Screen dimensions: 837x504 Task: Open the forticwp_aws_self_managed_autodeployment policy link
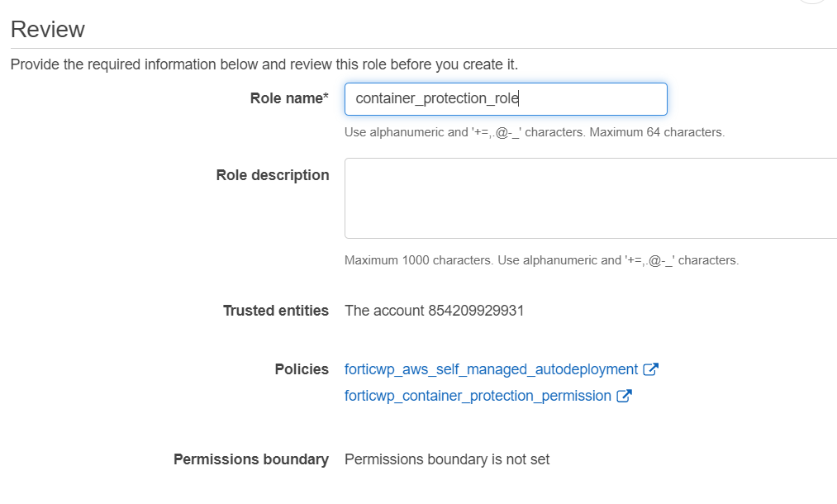491,370
